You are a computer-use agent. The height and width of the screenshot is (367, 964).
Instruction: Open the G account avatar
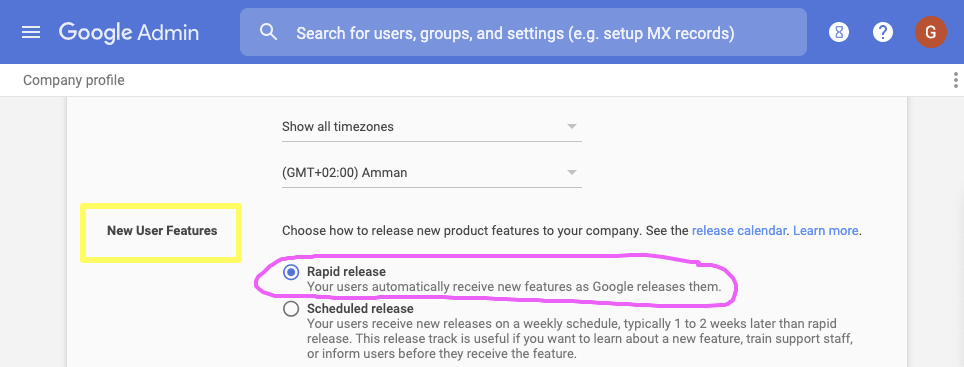click(930, 32)
